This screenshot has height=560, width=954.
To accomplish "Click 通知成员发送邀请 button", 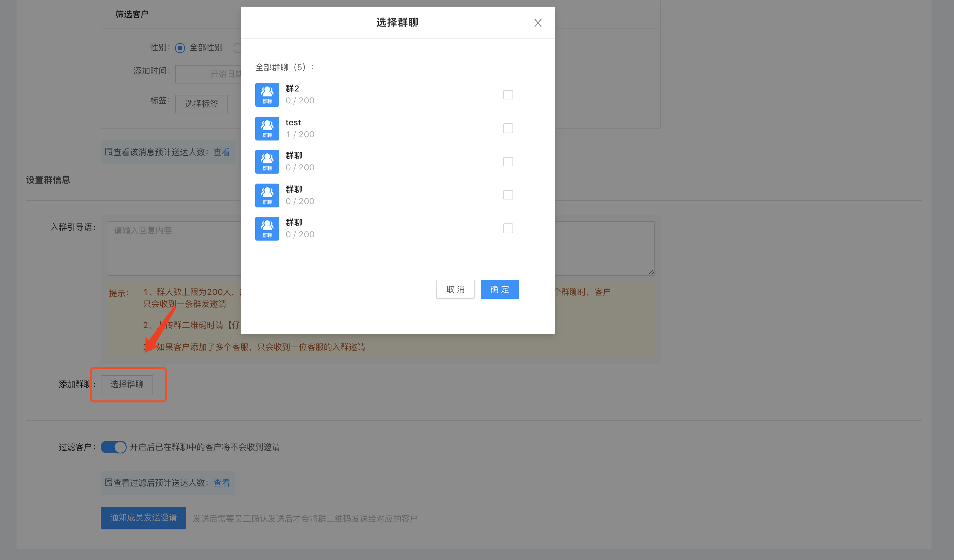I will pos(143,518).
